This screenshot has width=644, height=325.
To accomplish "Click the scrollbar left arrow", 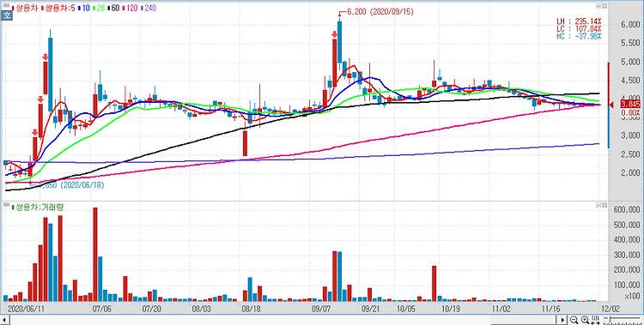I will click(x=5, y=320).
